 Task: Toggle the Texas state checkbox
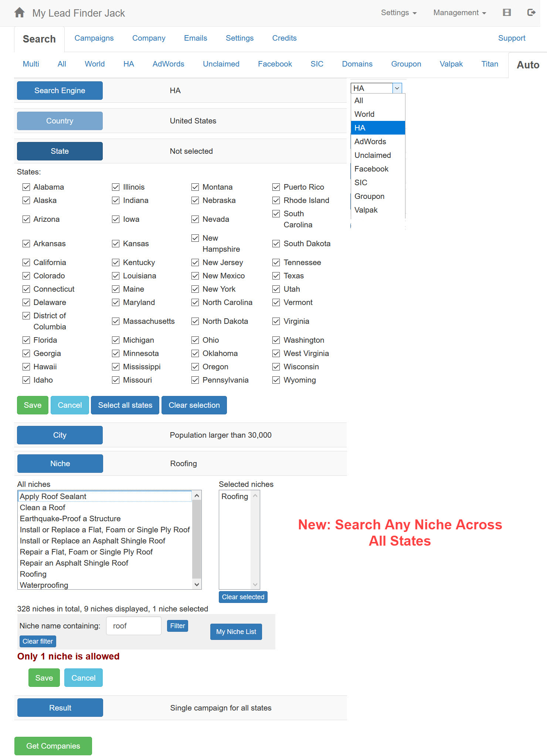click(x=276, y=276)
